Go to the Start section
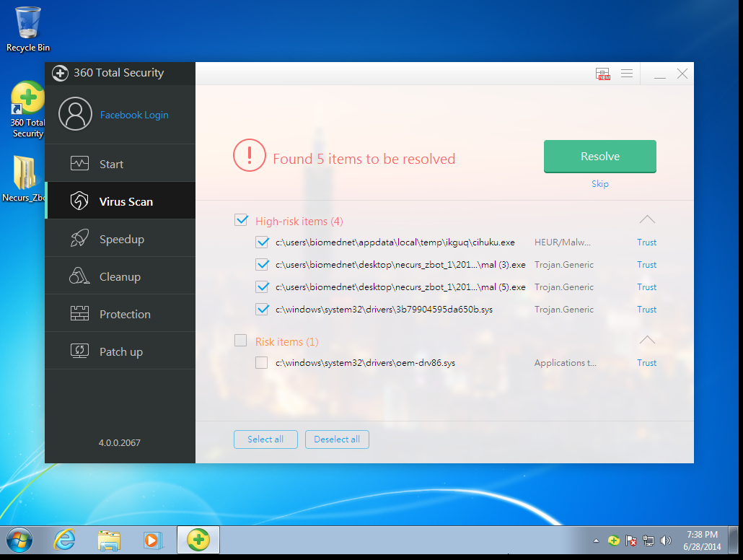The height and width of the screenshot is (560, 743). point(120,164)
